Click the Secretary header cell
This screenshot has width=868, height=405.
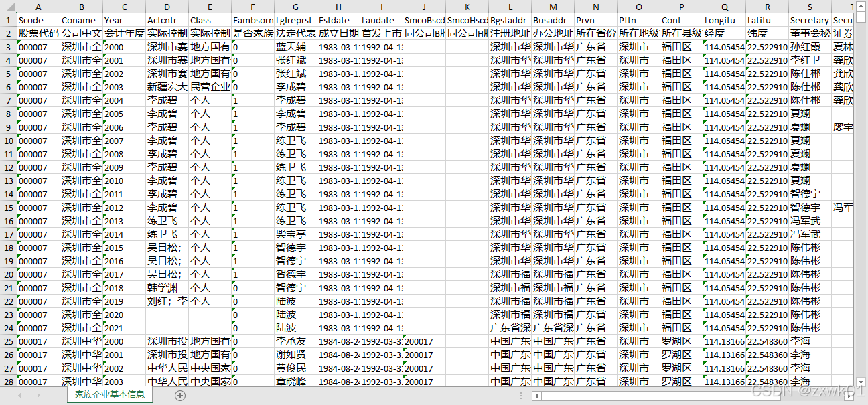pyautogui.click(x=810, y=20)
